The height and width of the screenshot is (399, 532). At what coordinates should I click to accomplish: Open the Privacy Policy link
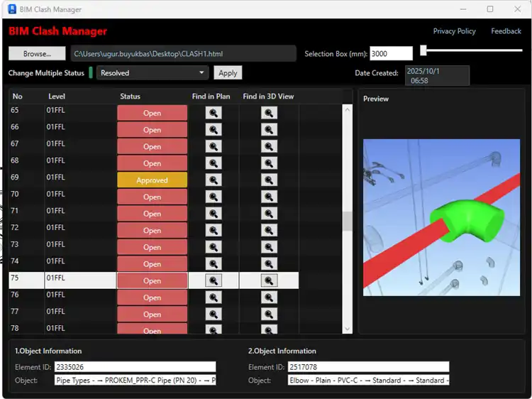(x=454, y=31)
